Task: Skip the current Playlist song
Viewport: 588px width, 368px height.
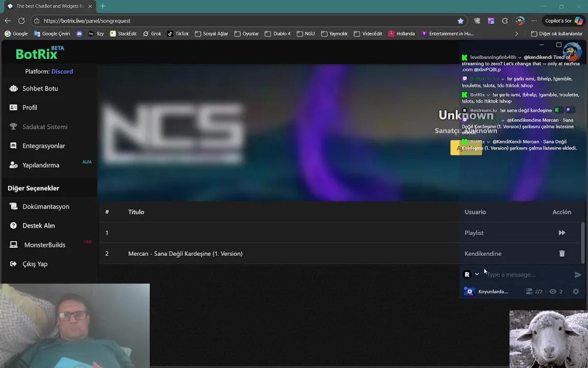Action: coord(562,233)
